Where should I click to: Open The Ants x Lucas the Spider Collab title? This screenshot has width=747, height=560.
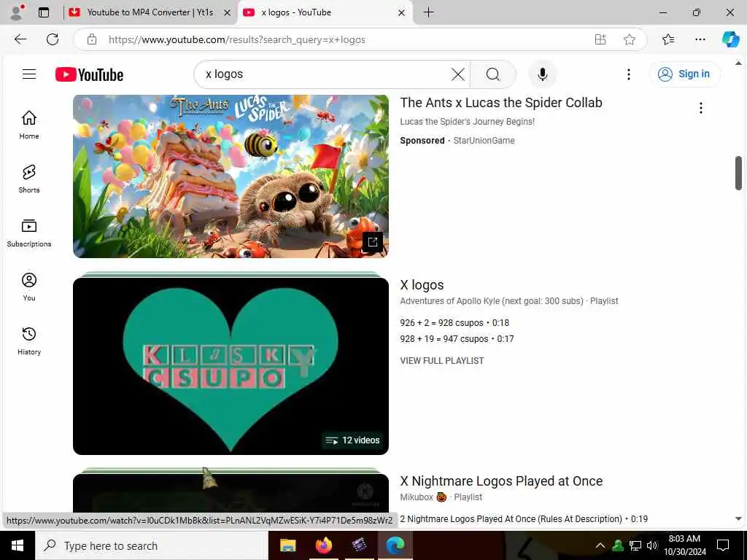pyautogui.click(x=501, y=103)
